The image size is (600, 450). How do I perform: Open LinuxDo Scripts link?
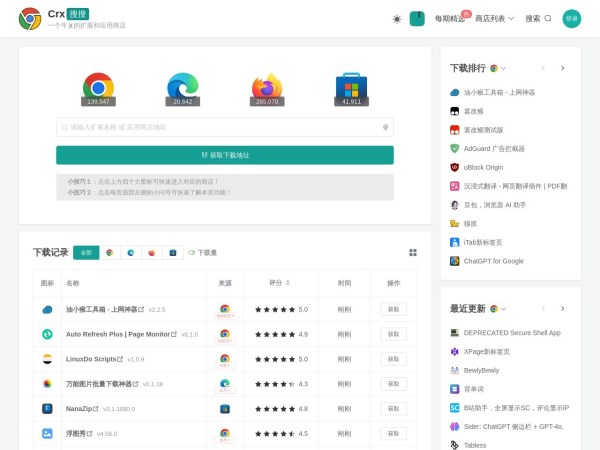click(94, 359)
